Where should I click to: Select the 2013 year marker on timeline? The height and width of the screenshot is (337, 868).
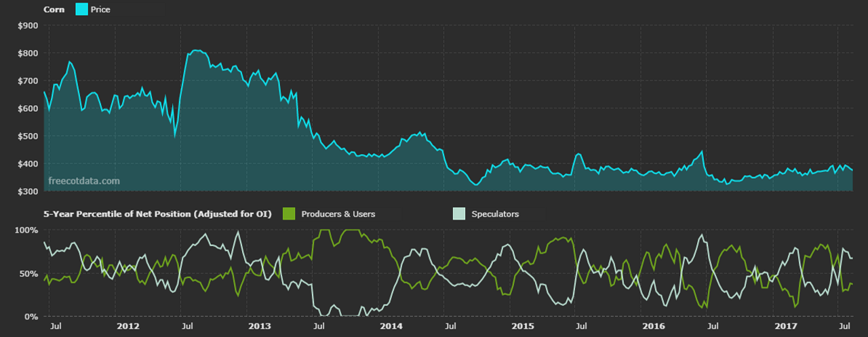(x=259, y=327)
